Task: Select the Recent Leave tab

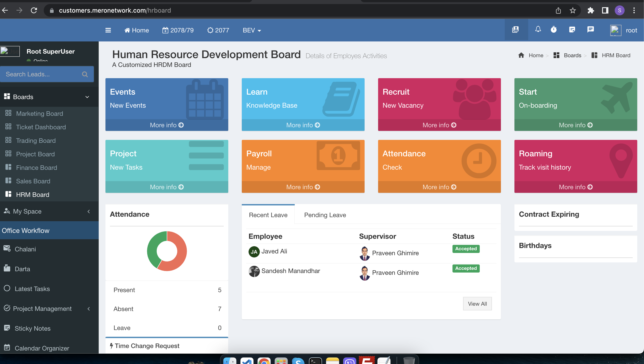Action: [268, 215]
